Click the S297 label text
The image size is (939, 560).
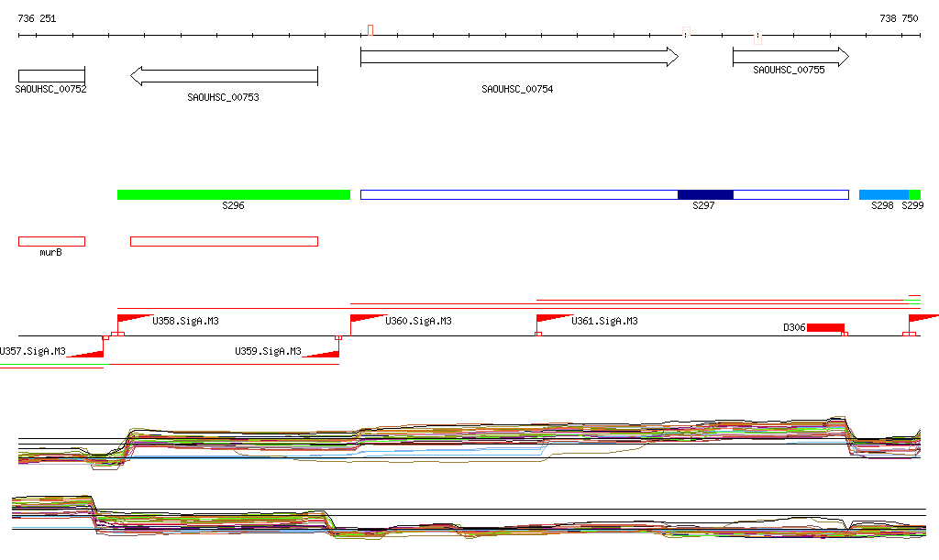point(703,206)
